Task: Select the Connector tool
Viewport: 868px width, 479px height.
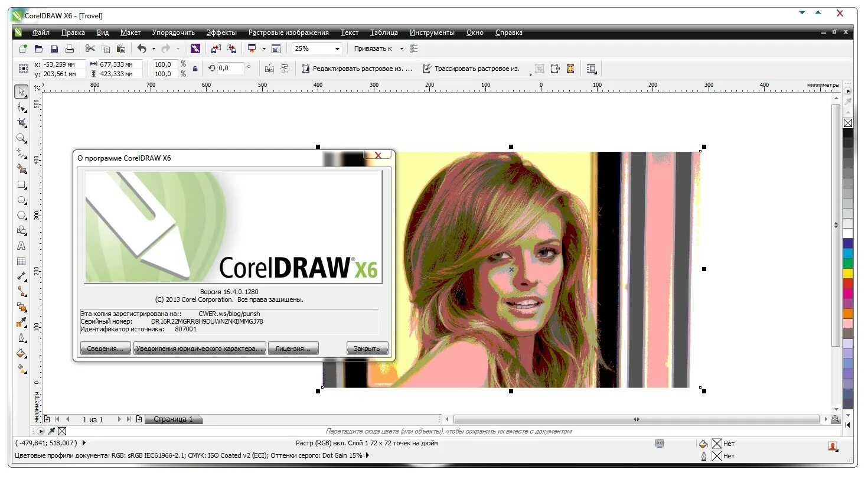Action: 22,292
